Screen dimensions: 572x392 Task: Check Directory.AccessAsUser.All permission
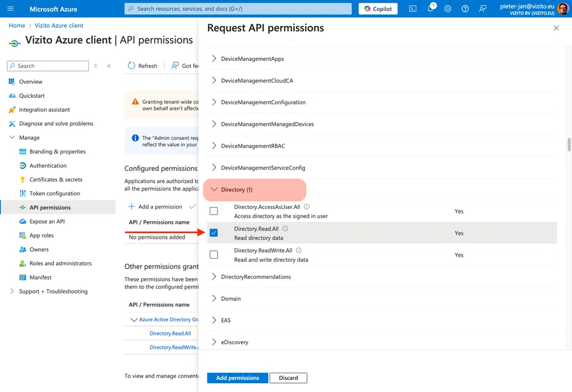[214, 210]
